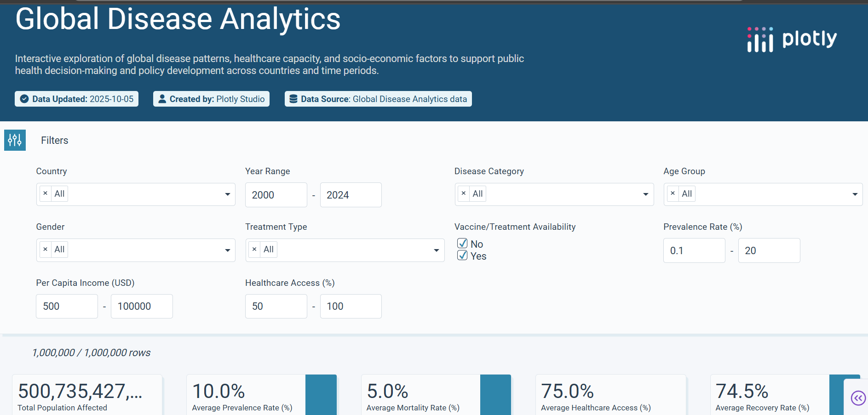Open the Country dropdown
Screen dimensions: 868x415
point(227,194)
